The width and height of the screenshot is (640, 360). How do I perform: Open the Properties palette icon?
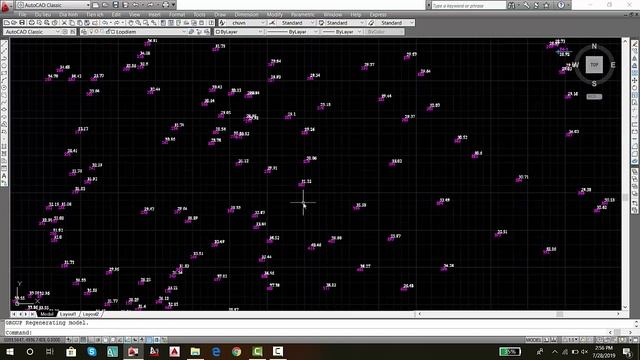click(163, 23)
